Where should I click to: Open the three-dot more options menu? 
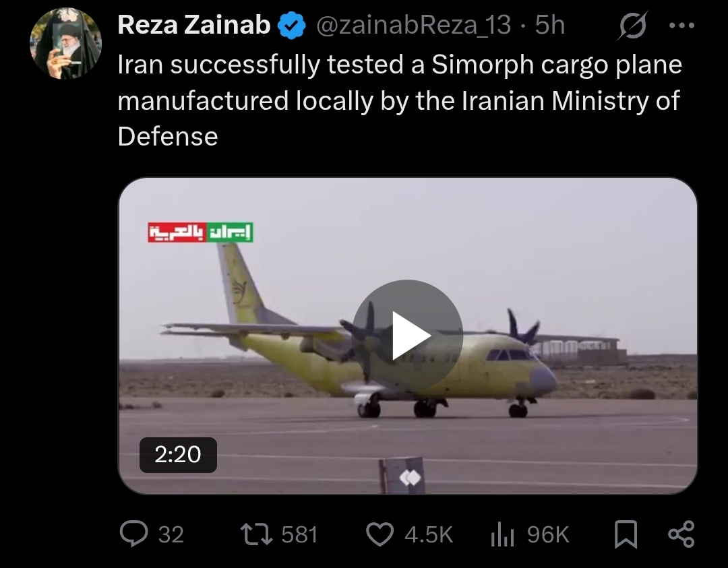681,26
